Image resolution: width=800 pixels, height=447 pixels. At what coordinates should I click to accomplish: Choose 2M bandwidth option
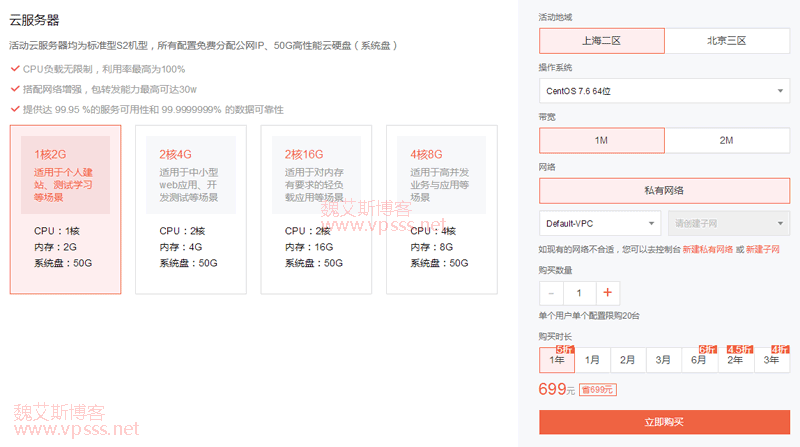click(727, 140)
